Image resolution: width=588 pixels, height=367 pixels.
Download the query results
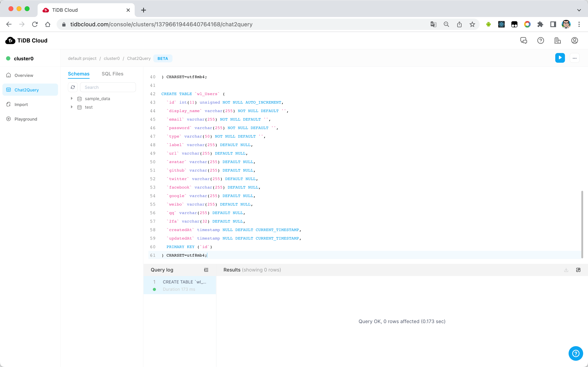566,270
